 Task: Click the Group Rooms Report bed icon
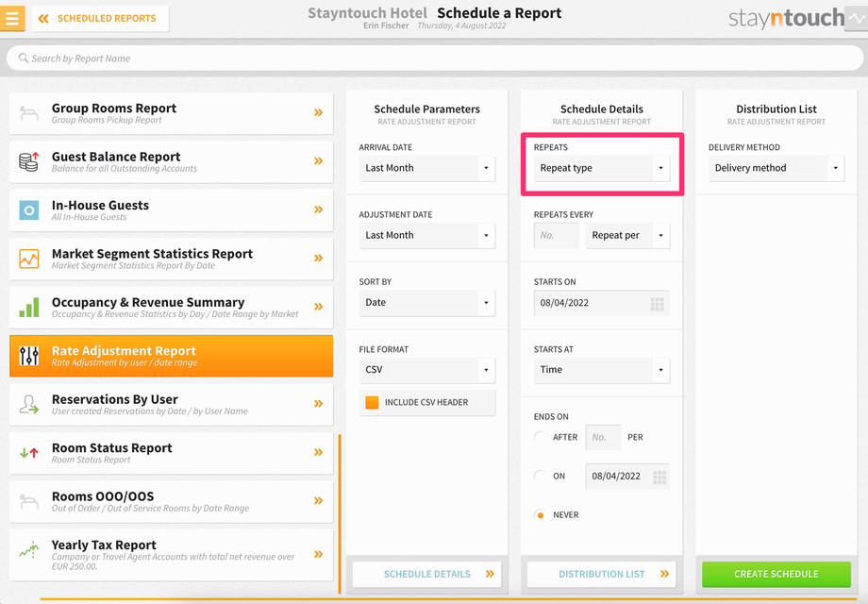(29, 113)
